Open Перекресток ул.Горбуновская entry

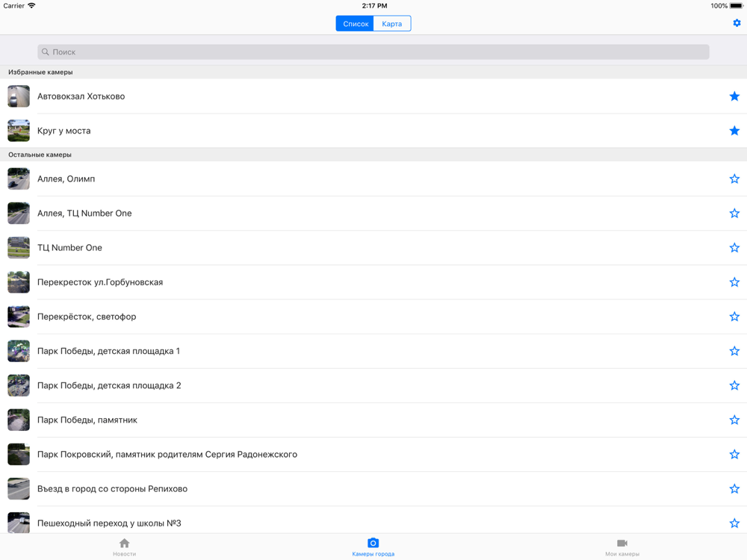(100, 282)
